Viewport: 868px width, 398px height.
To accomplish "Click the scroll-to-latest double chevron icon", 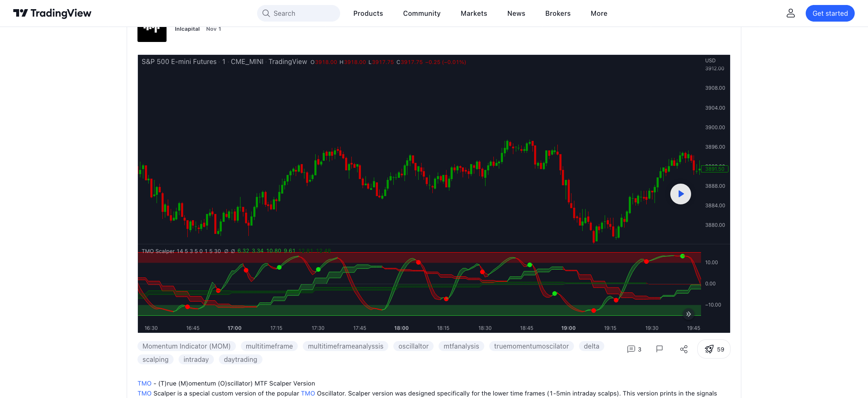I will point(689,314).
